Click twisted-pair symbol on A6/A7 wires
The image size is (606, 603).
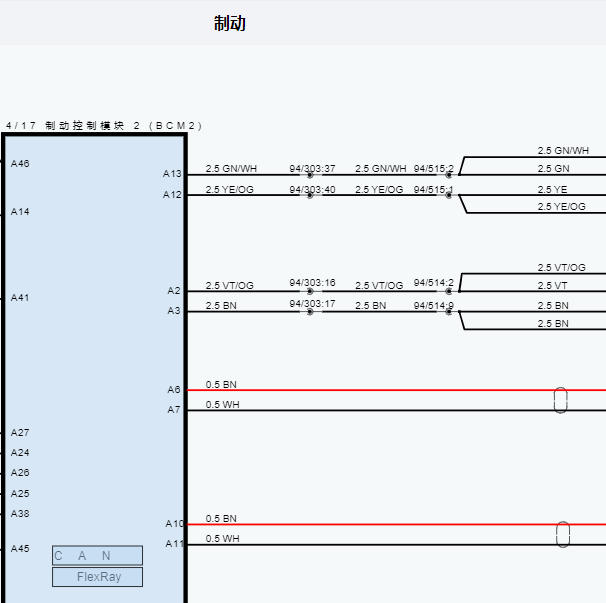point(560,400)
